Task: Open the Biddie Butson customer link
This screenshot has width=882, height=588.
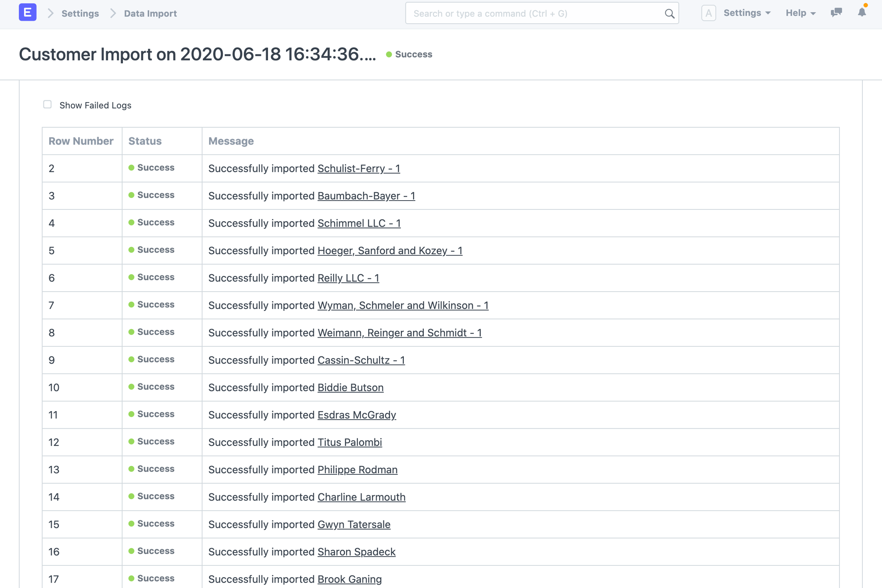Action: pyautogui.click(x=350, y=387)
